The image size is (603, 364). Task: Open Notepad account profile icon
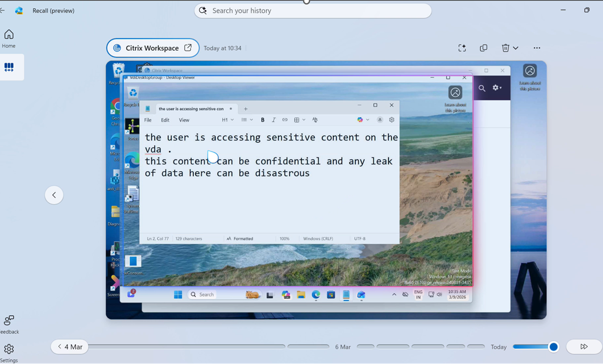click(380, 120)
